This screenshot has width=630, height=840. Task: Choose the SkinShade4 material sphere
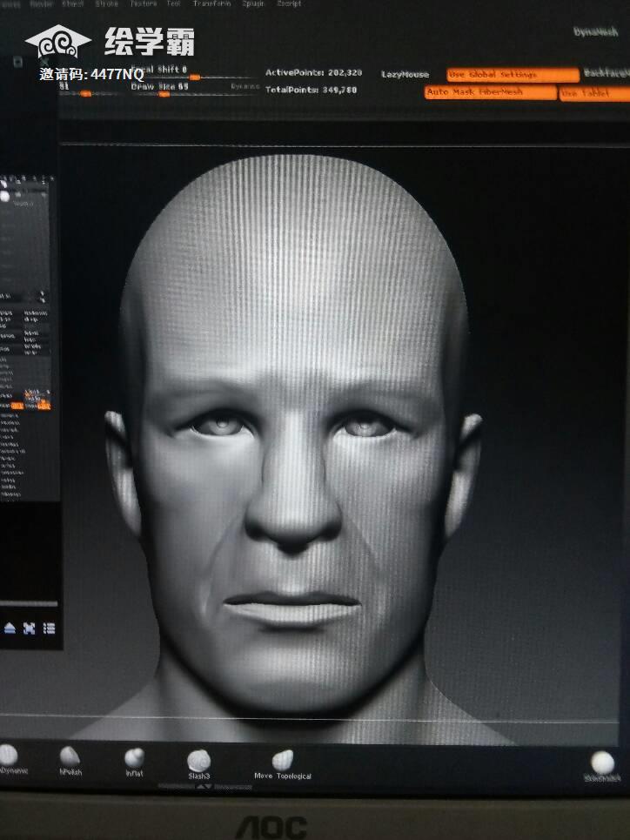pyautogui.click(x=602, y=767)
